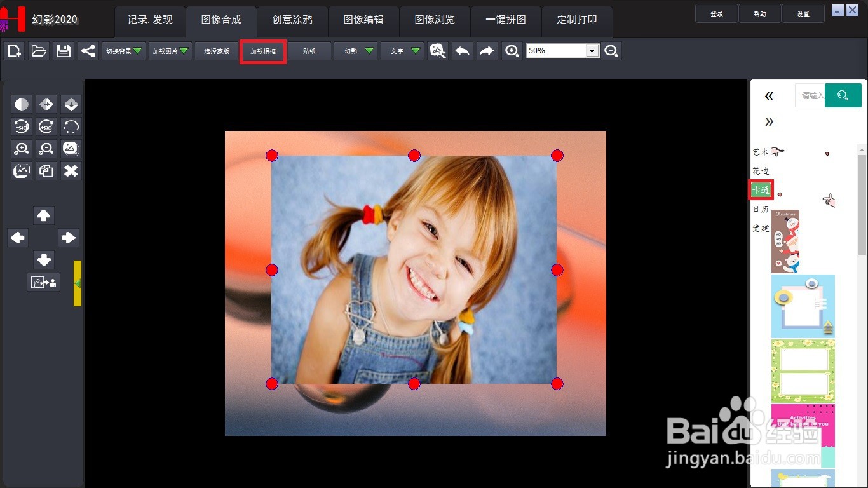This screenshot has width=868, height=488.
Task: Flip the image vertically
Action: tap(71, 104)
